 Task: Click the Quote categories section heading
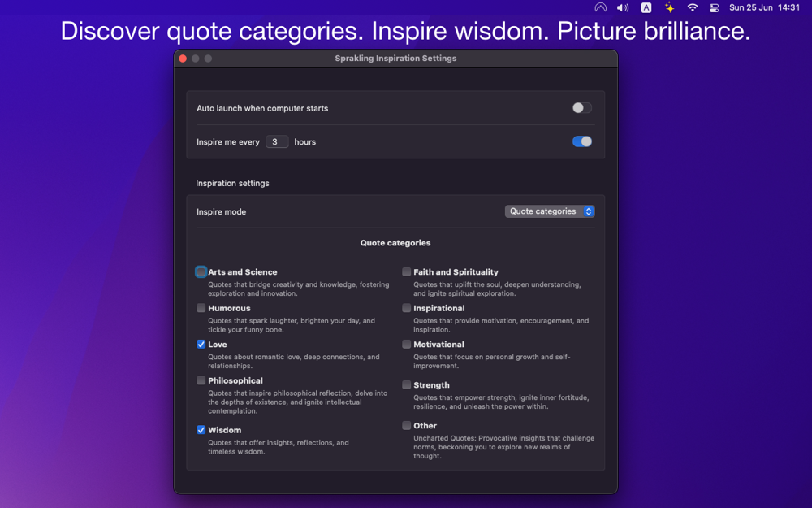coord(395,242)
